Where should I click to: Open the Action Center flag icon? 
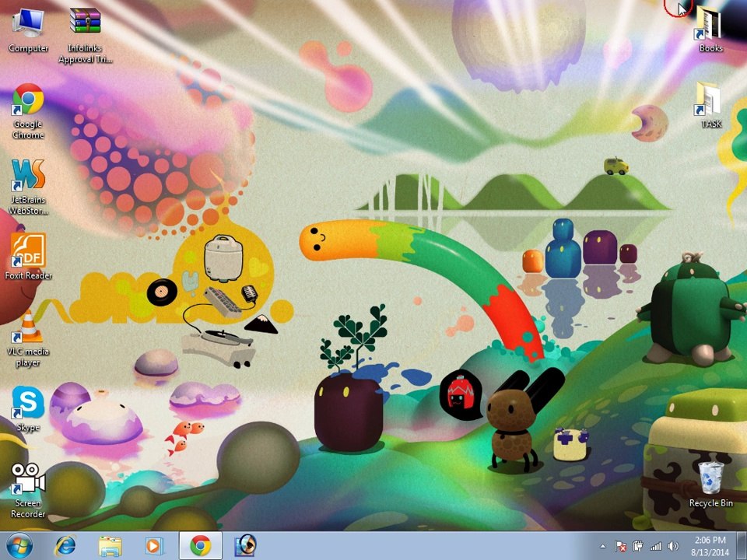tap(620, 546)
